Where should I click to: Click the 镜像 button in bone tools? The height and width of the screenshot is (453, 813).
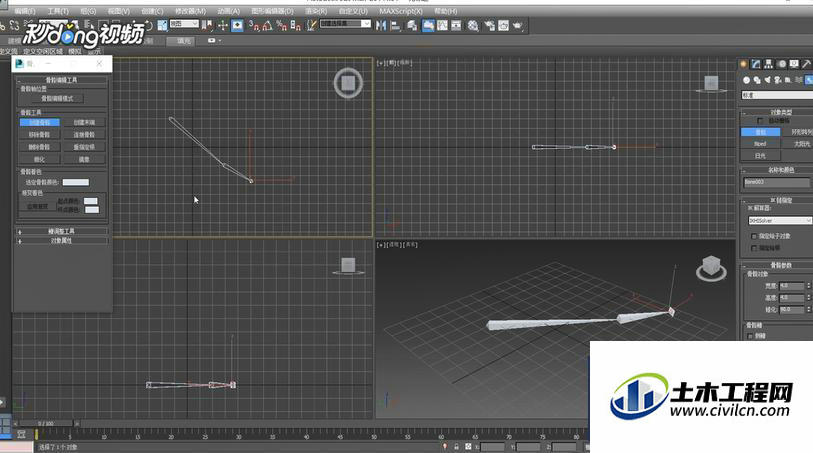click(84, 159)
